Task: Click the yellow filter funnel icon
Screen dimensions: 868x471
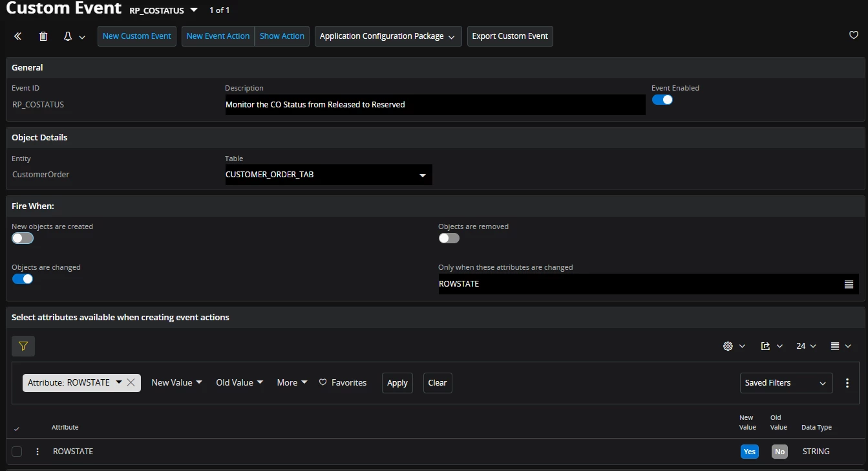Action: [x=23, y=346]
